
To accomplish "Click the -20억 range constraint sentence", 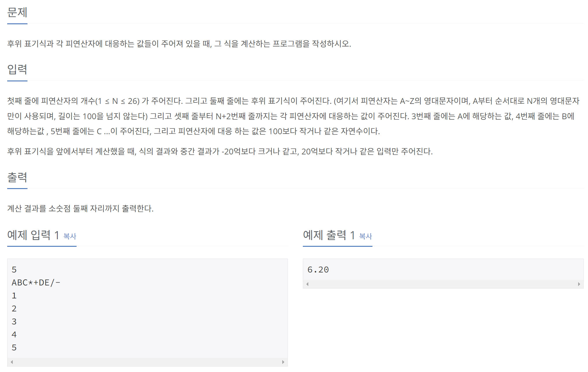I will [220, 151].
